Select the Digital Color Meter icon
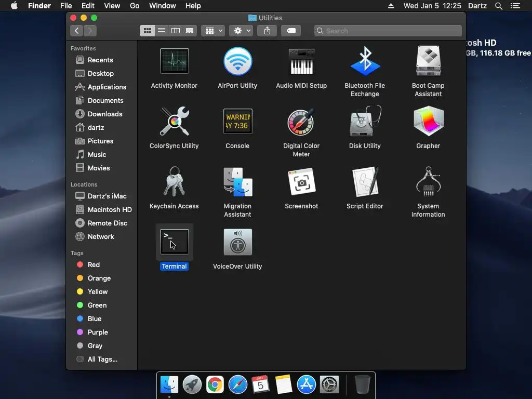 (x=301, y=121)
